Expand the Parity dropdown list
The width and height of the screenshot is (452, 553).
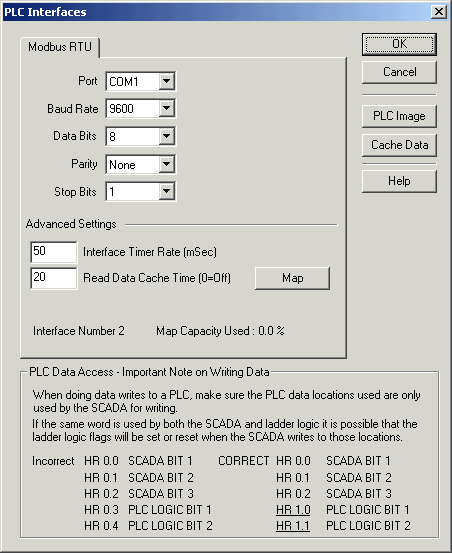pos(166,164)
